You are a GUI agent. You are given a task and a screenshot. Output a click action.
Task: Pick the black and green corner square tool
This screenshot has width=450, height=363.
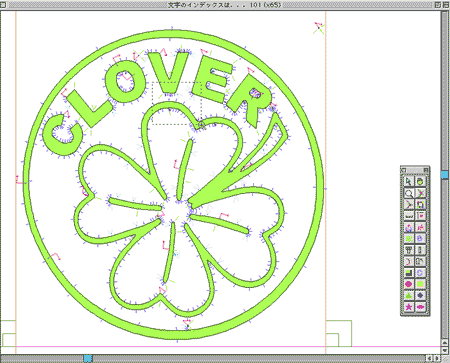[409, 273]
